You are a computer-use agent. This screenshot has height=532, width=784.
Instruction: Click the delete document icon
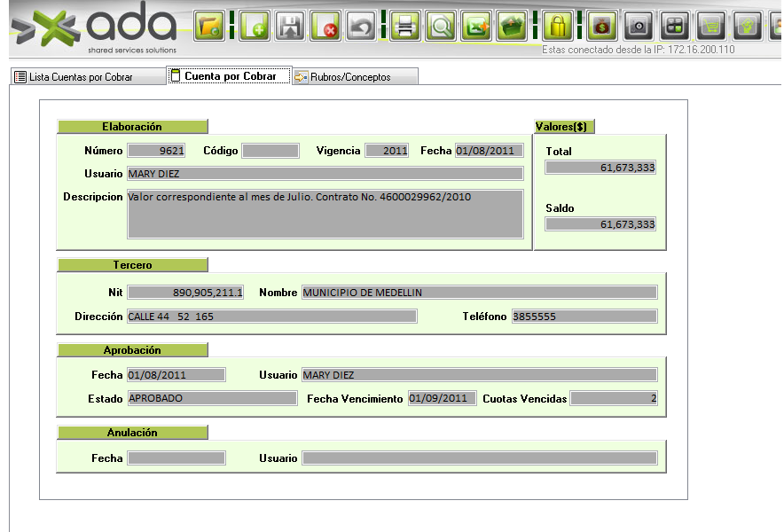[x=325, y=26]
